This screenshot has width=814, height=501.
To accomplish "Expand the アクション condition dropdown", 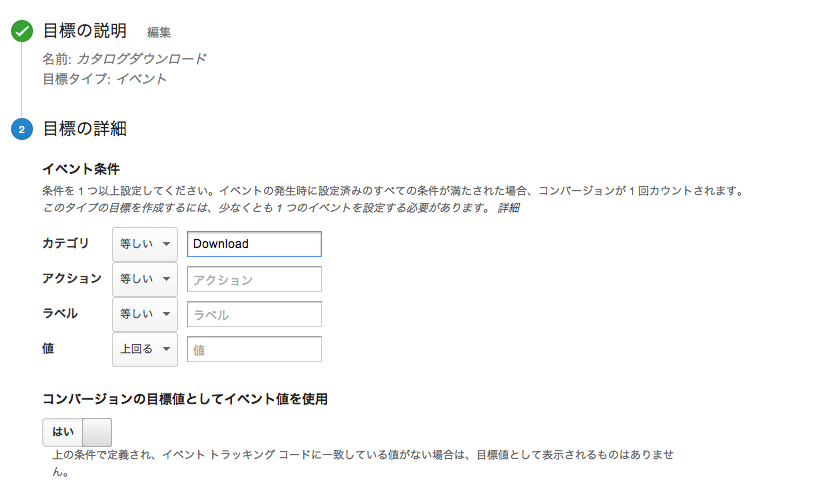I will [x=144, y=279].
